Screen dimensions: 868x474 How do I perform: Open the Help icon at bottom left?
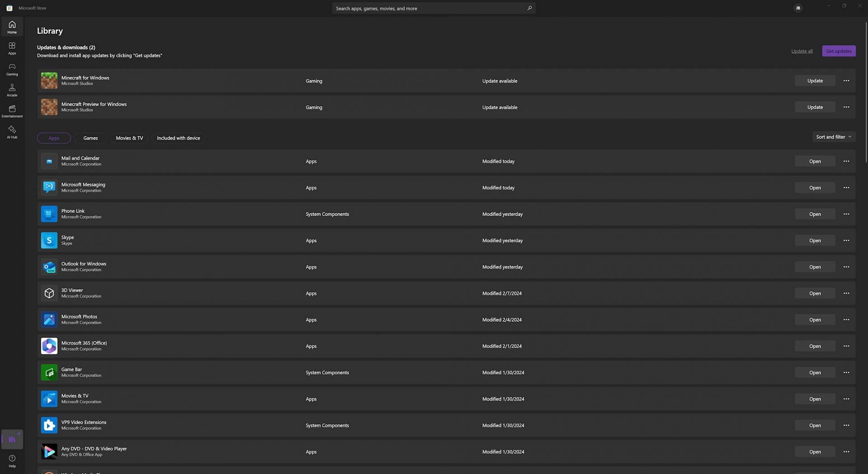pyautogui.click(x=12, y=461)
